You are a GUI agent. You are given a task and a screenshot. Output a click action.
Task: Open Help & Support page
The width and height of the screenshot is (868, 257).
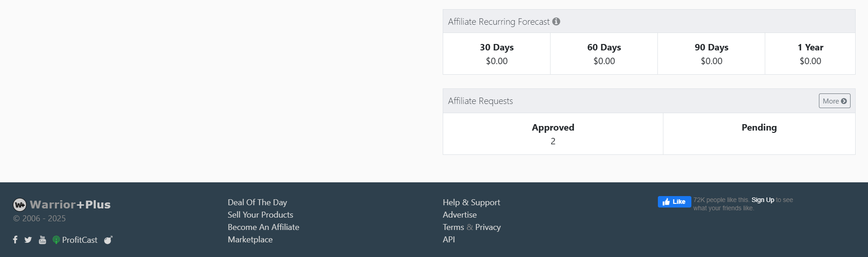[x=471, y=202]
